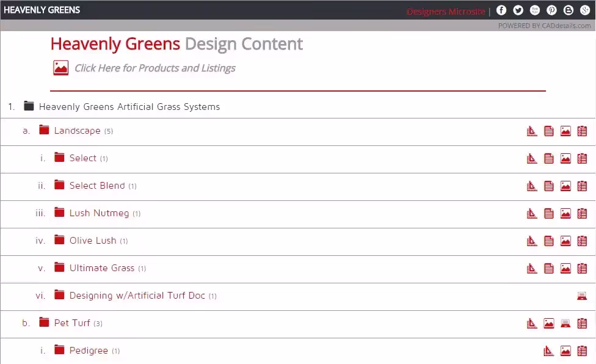Open document icon in Olive Lush row

tap(548, 241)
